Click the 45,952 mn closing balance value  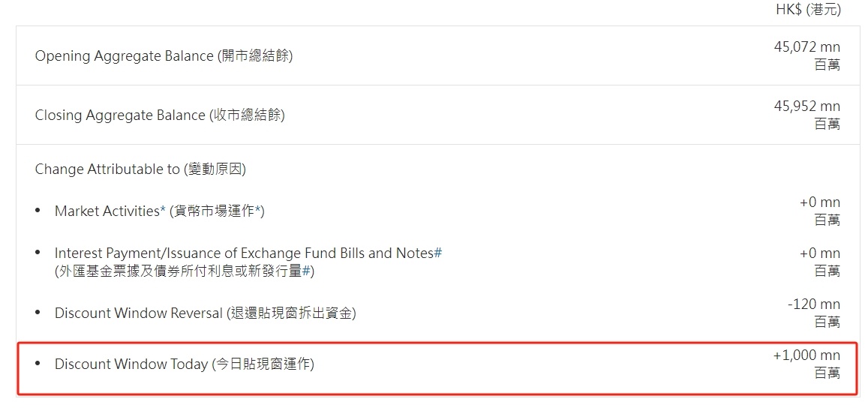(x=806, y=106)
